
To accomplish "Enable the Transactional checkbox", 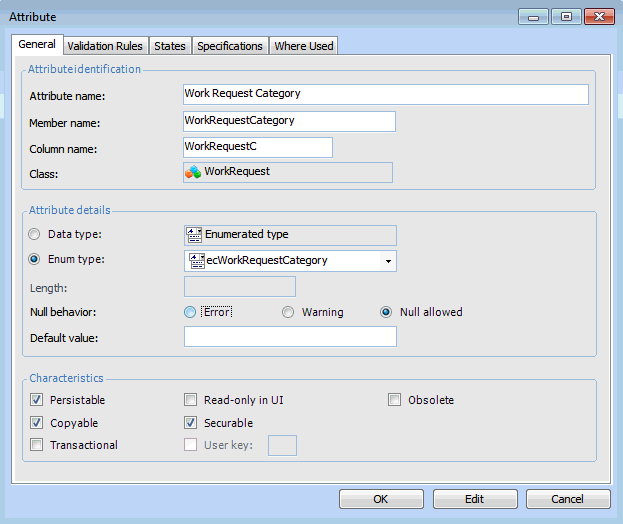I will (x=37, y=445).
